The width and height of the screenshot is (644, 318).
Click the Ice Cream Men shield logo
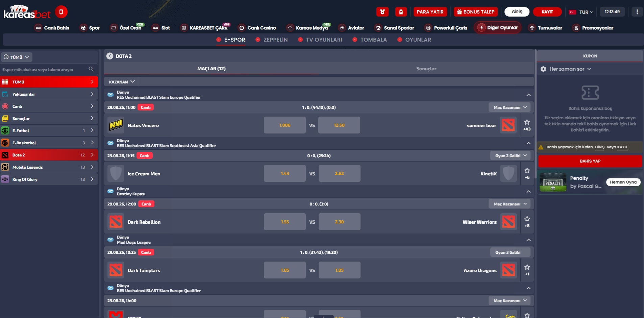point(116,173)
